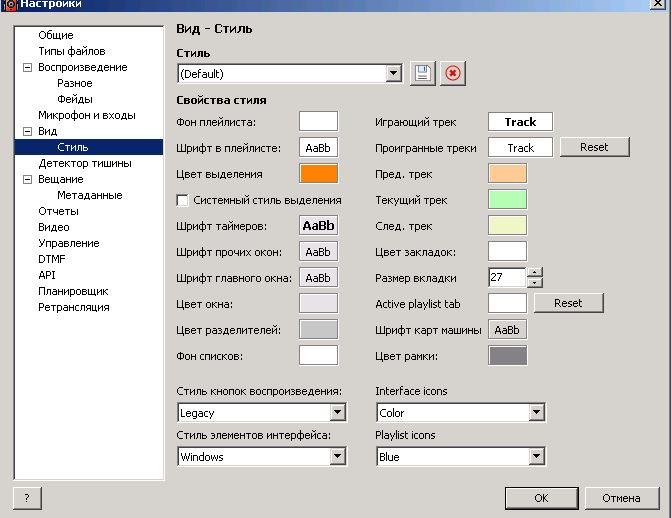Open the main window font AaBb picker
The width and height of the screenshot is (671, 518).
pyautogui.click(x=319, y=277)
